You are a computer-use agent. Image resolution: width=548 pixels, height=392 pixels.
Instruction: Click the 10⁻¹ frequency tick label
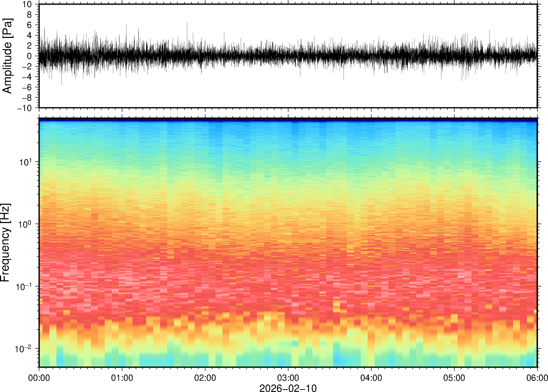coord(23,286)
